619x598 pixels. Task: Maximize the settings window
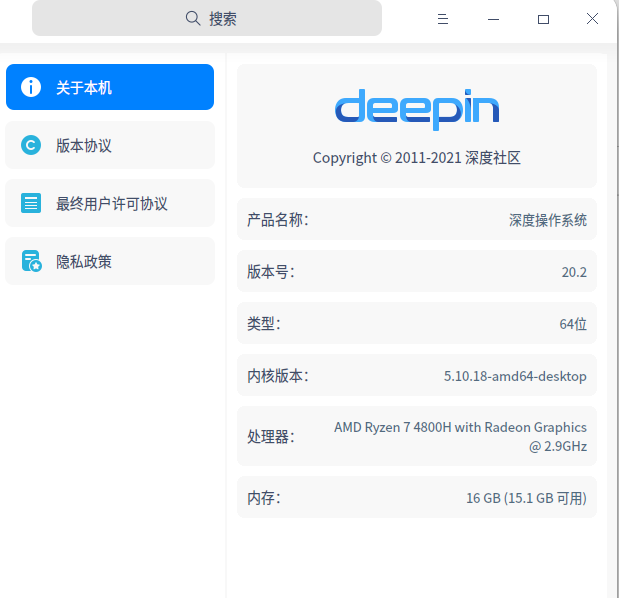pos(543,19)
